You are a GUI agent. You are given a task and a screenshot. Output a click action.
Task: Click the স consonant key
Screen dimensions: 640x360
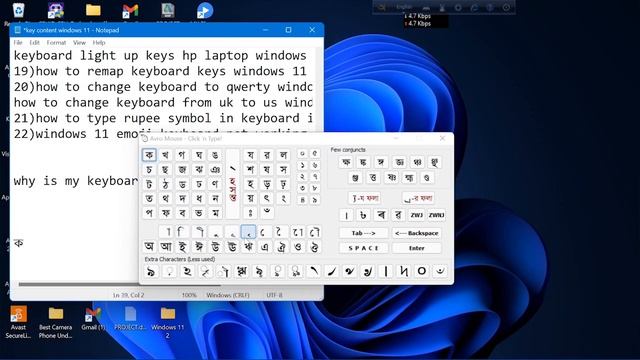click(283, 169)
